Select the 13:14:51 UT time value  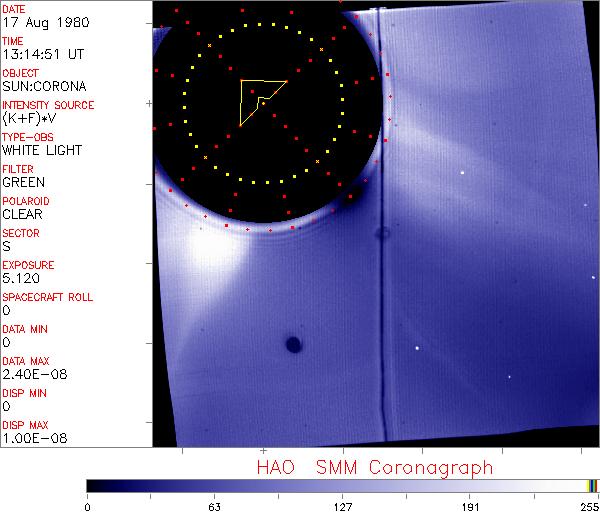[41, 54]
